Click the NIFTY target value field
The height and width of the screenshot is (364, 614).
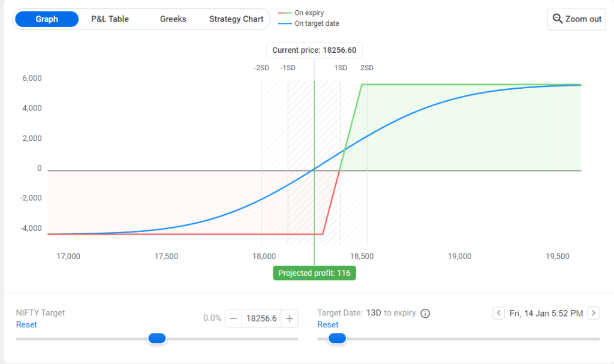(262, 318)
